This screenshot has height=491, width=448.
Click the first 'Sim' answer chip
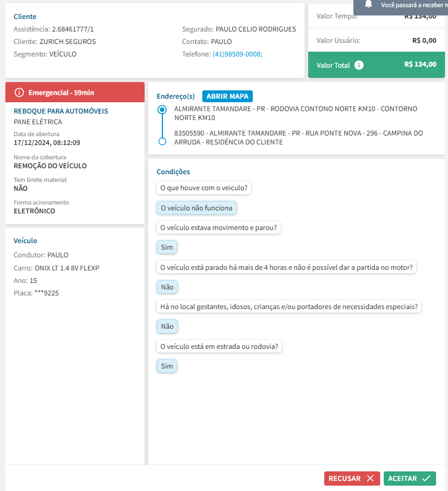click(167, 247)
